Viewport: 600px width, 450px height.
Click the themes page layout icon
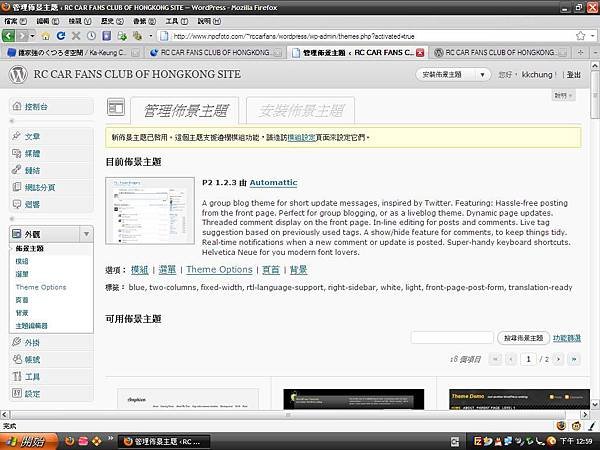(x=116, y=107)
